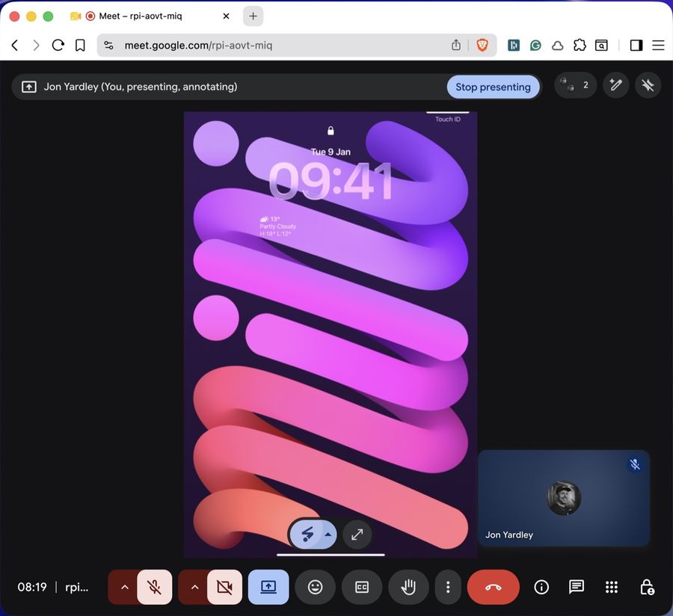Image resolution: width=673 pixels, height=616 pixels.
Task: Toggle present screen button in bottom bar
Action: tap(268, 587)
